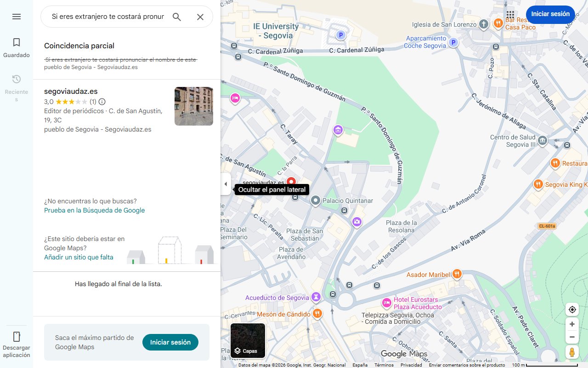The image size is (588, 368).
Task: Click the segoviaudaz.es photo thumbnail
Action: click(x=193, y=106)
